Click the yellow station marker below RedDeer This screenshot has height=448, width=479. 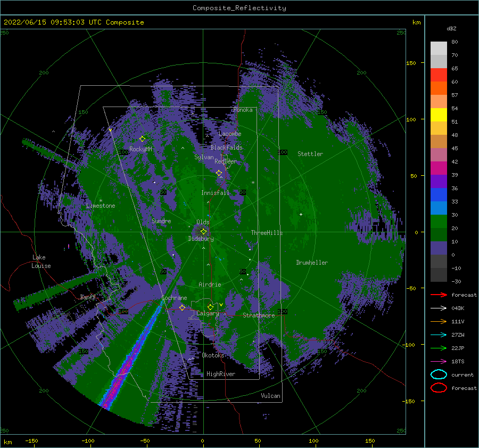click(x=219, y=173)
